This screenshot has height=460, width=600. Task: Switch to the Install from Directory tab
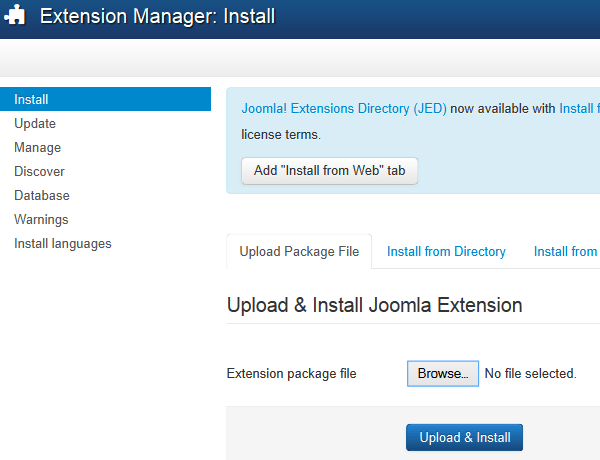446,252
